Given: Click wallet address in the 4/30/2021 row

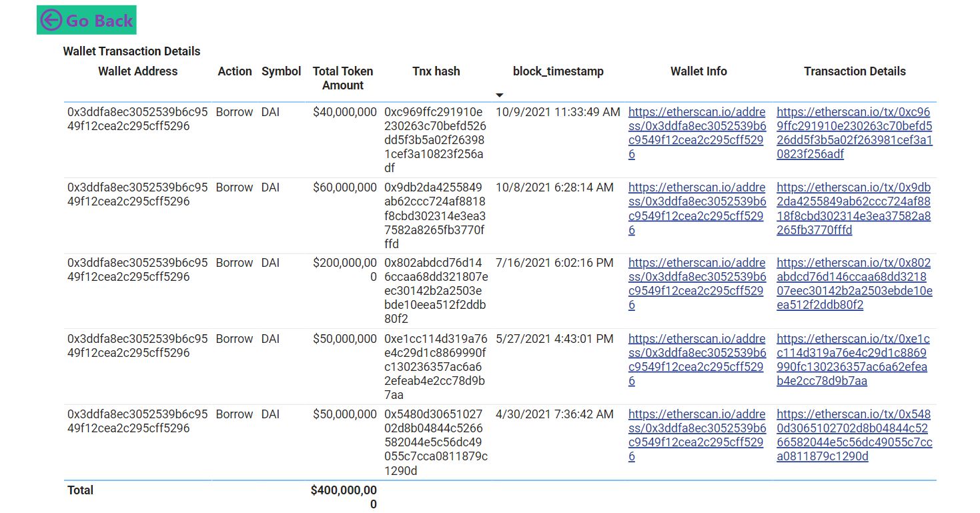Looking at the screenshot, I should [137, 421].
